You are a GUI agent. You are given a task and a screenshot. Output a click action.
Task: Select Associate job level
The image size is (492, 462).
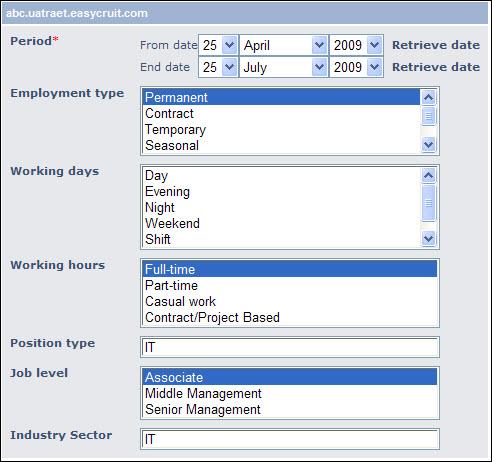click(290, 377)
